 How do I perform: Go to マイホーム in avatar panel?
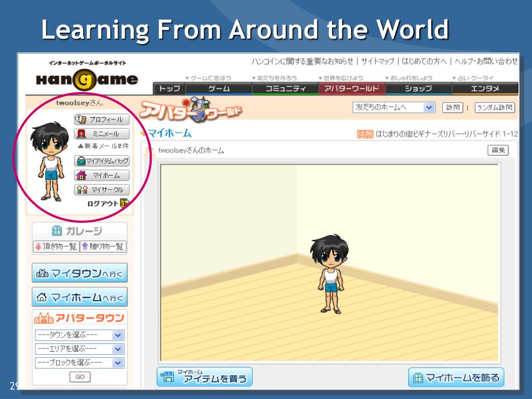pos(102,176)
